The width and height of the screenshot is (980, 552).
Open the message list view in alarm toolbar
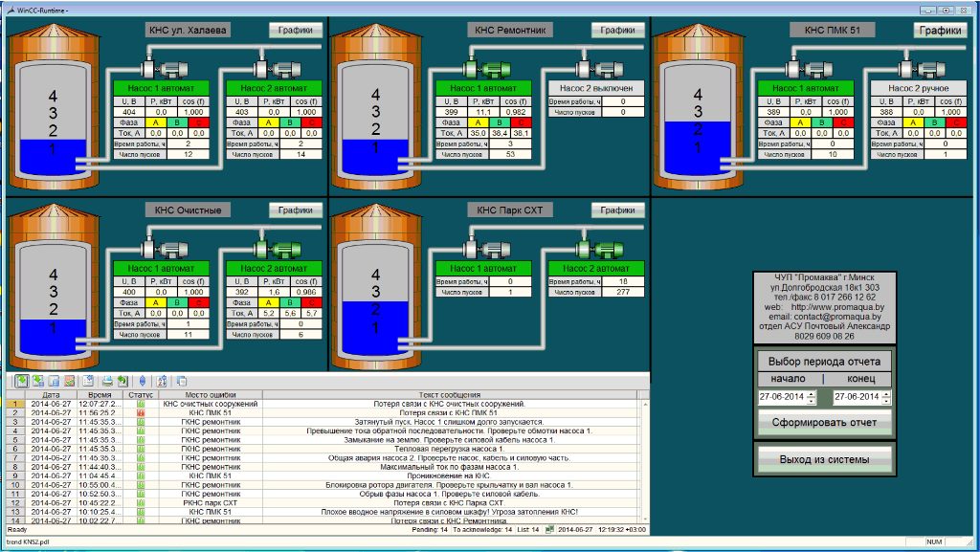pyautogui.click(x=21, y=381)
